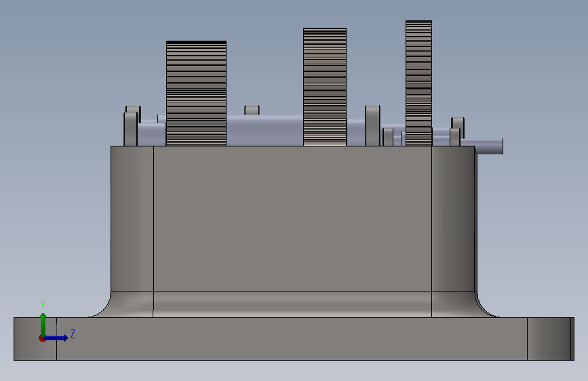Select shaft segment between left and middle gears
The width and height of the screenshot is (588, 381).
click(264, 130)
